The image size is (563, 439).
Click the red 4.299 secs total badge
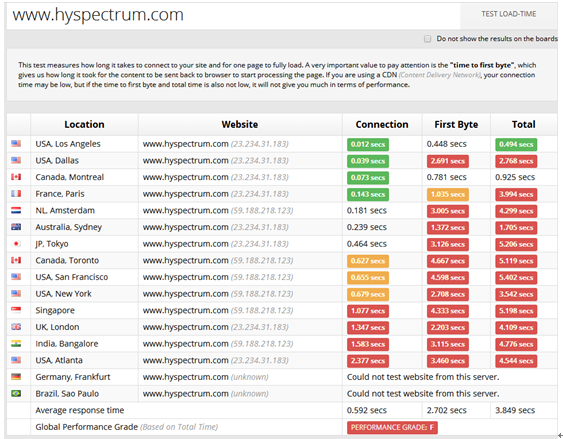coord(516,211)
